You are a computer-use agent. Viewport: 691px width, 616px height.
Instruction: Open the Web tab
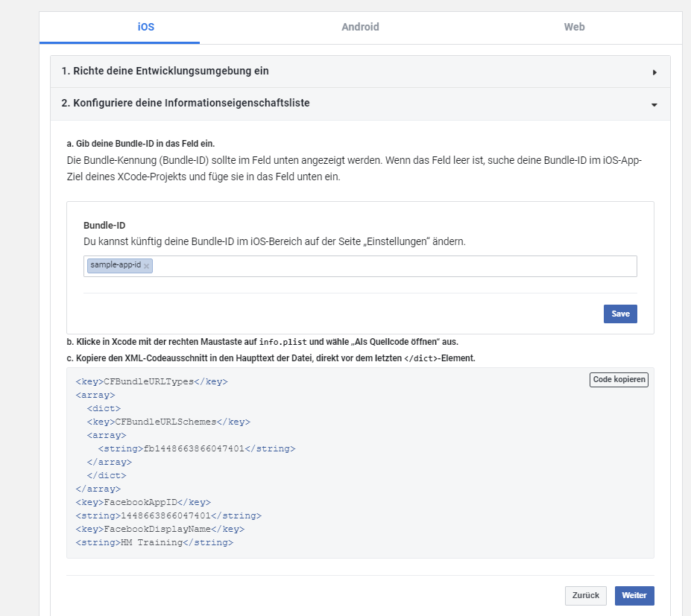coord(574,27)
